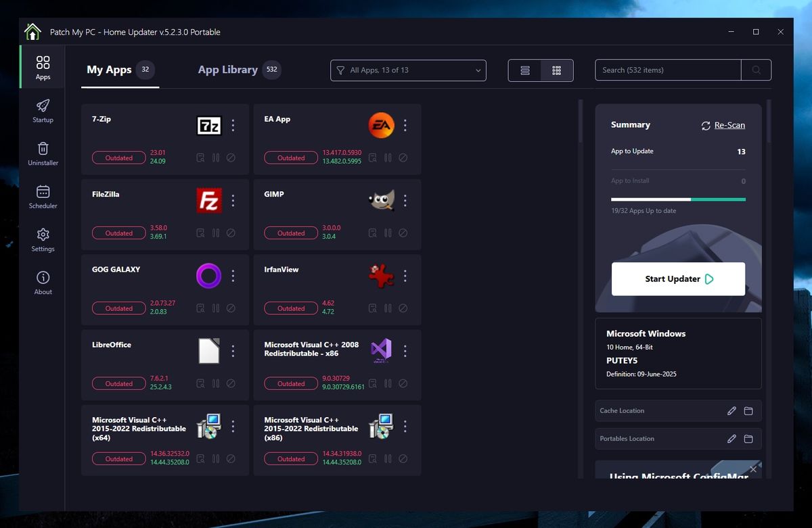Click the pencil icon for Cache Location
812x528 pixels.
(731, 411)
